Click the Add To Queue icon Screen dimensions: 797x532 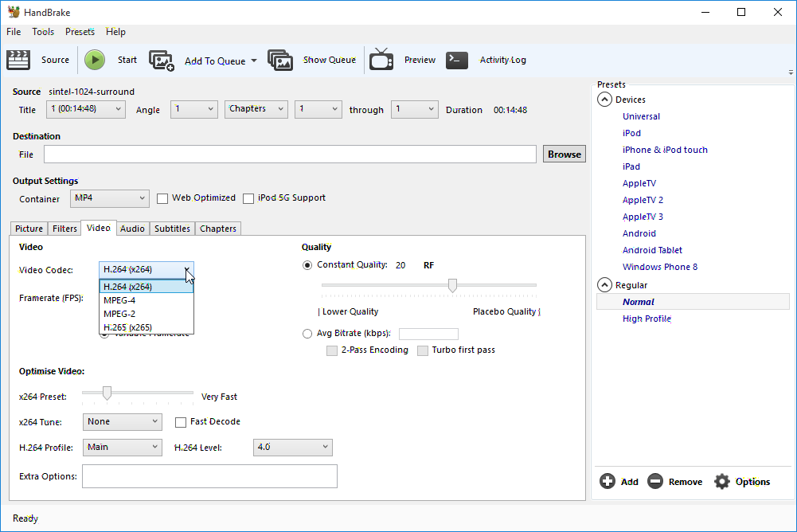[x=162, y=61]
